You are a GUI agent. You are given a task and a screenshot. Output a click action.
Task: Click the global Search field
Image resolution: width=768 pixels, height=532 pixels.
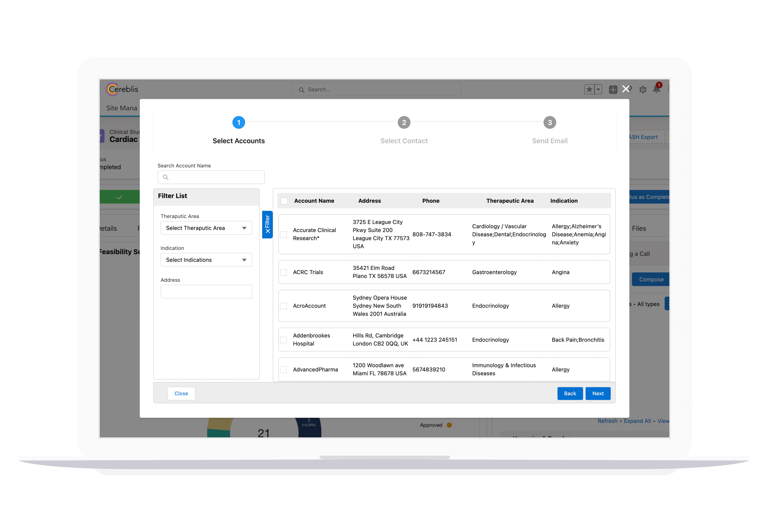point(376,89)
